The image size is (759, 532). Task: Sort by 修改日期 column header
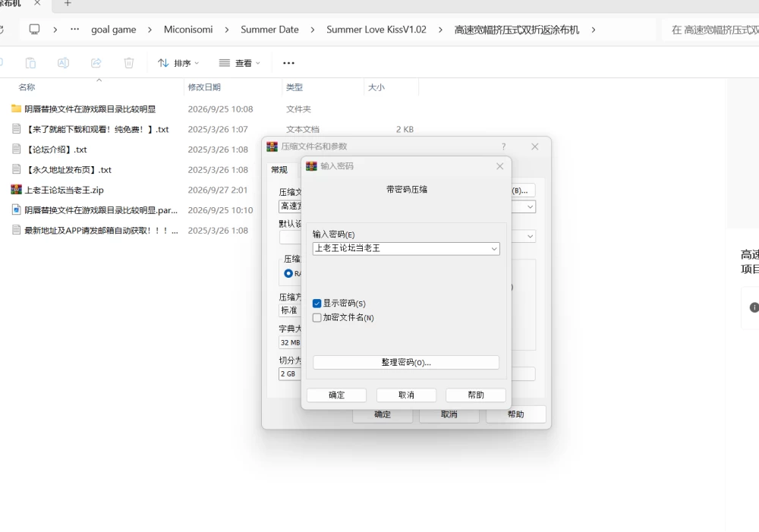(x=203, y=87)
